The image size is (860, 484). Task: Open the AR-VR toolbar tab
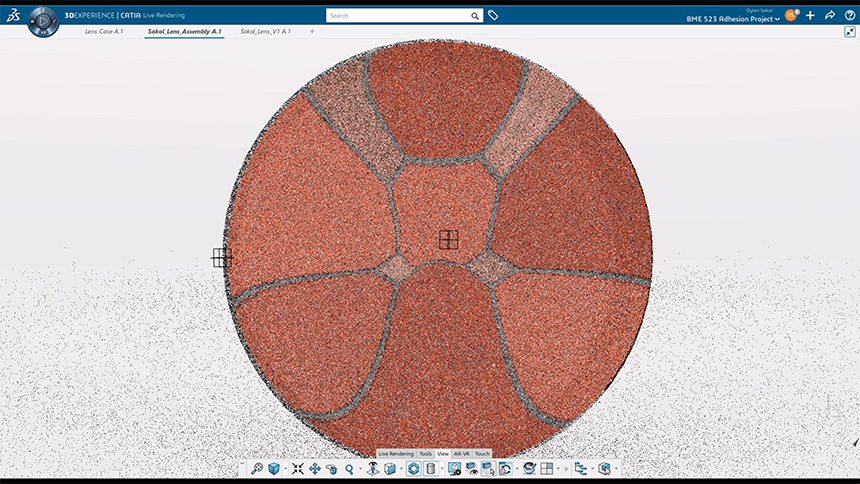[461, 453]
